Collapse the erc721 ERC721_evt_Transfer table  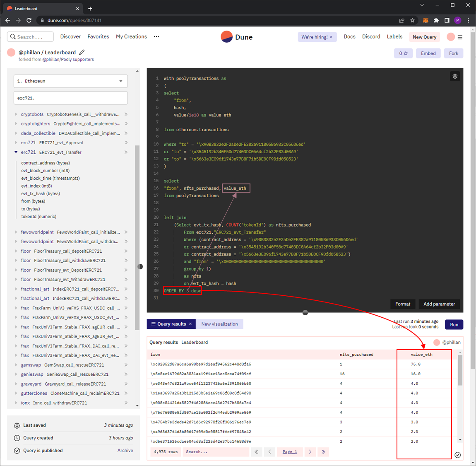tap(16, 152)
